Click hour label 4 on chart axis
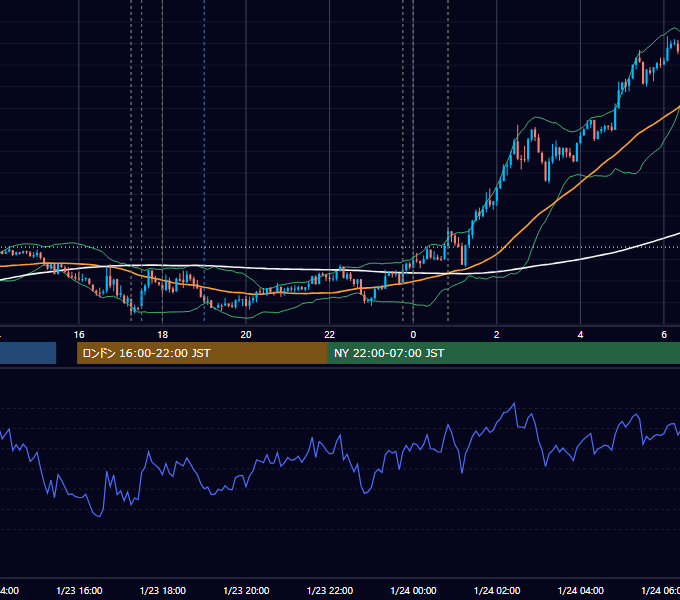This screenshot has height=600, width=680. (580, 335)
